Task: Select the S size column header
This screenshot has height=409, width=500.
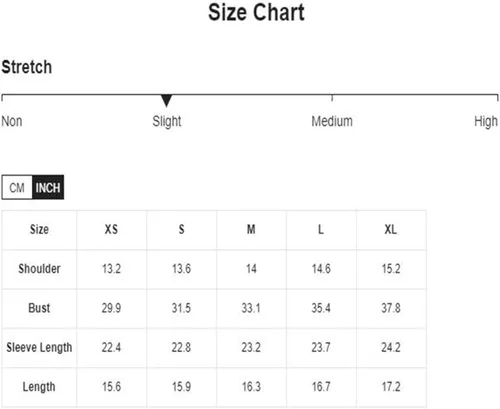Action: (181, 230)
